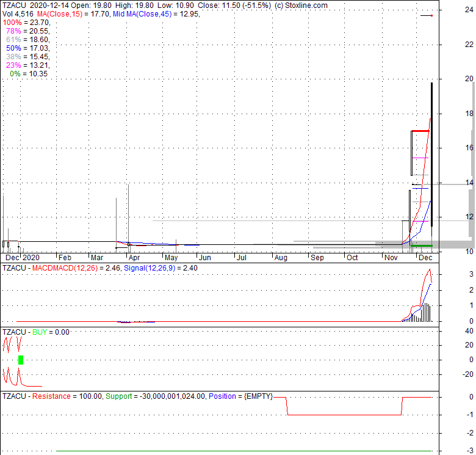Click the tall black December 14 candlestick
The image size is (476, 455).
click(x=431, y=155)
